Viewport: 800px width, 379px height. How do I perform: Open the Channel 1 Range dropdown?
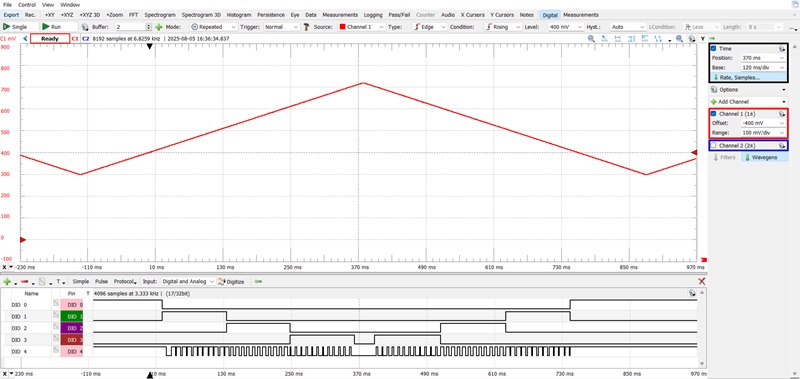[x=763, y=133]
